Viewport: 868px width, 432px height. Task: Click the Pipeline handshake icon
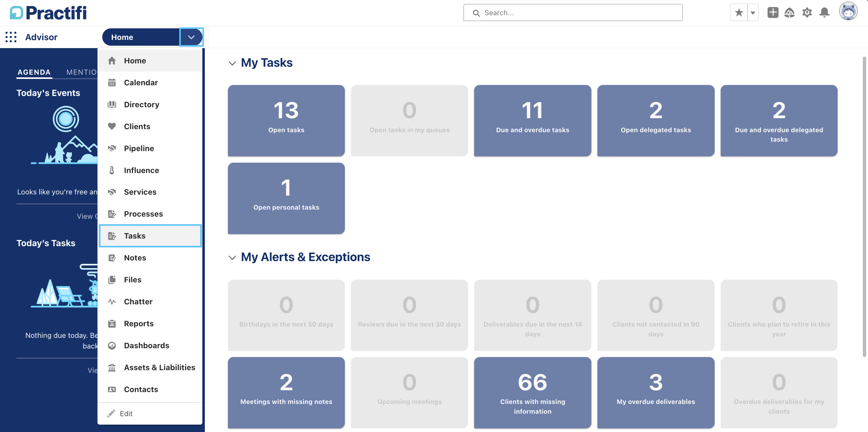pyautogui.click(x=112, y=148)
